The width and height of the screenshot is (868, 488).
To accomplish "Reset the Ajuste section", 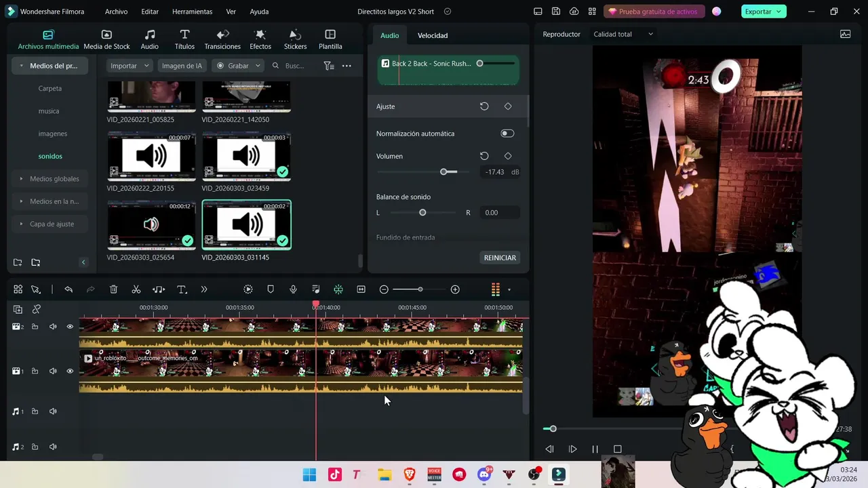I will (484, 106).
